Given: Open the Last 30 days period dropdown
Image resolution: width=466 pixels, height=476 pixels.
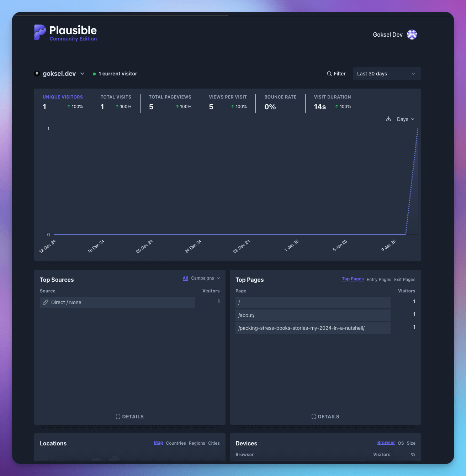Looking at the screenshot, I should tap(387, 74).
